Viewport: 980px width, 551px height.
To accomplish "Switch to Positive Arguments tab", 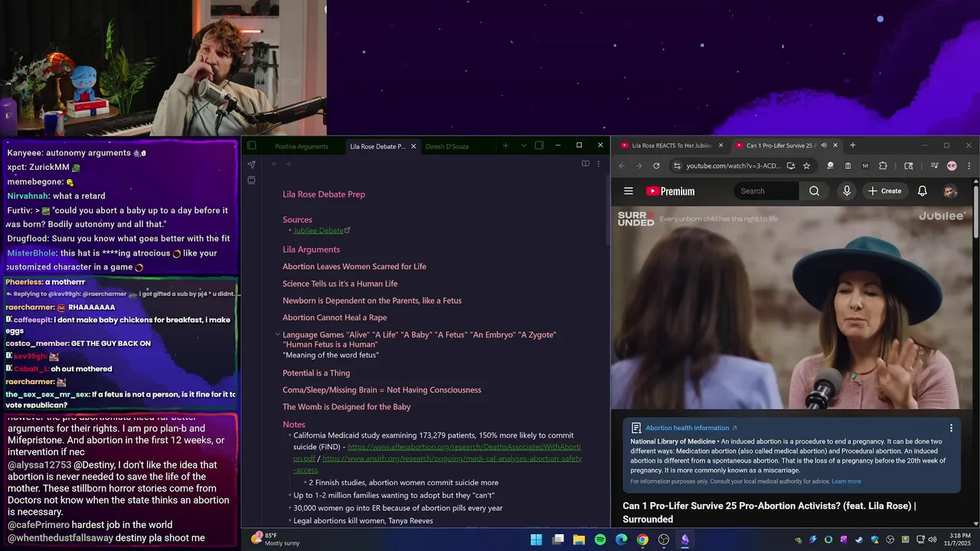I will (302, 146).
